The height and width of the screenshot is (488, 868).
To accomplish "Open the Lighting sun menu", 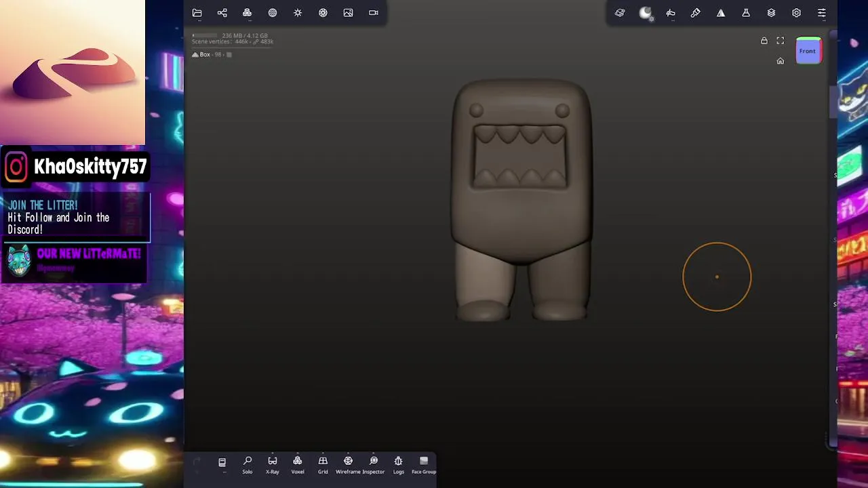I will tap(298, 13).
